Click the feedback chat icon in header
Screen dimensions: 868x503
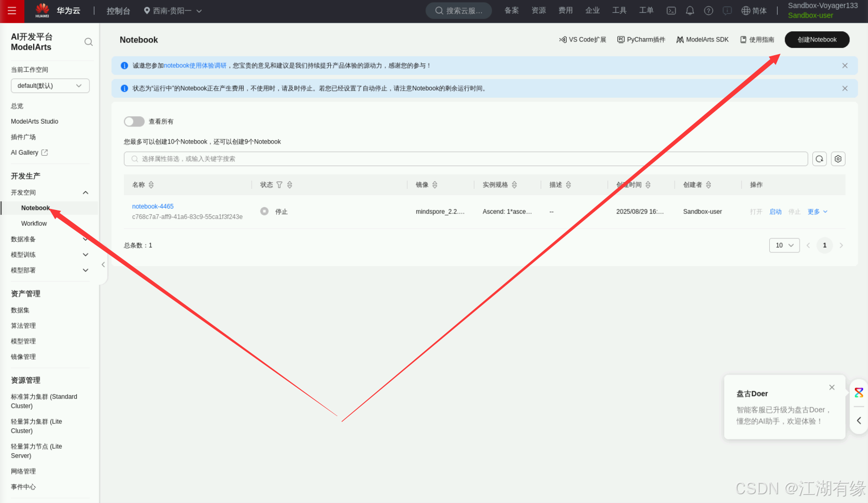click(727, 11)
